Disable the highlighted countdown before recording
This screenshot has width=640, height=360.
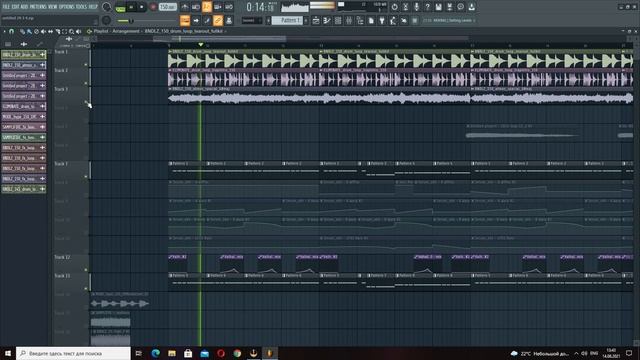(207, 7)
